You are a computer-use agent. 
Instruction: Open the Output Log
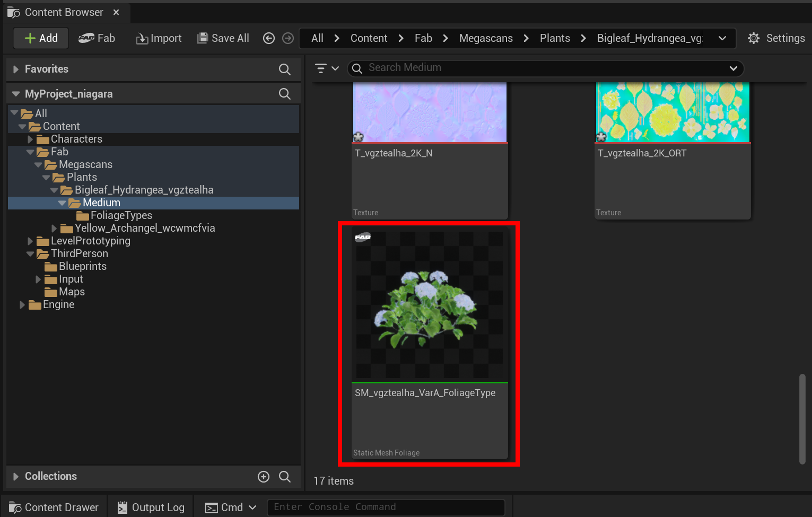point(151,507)
